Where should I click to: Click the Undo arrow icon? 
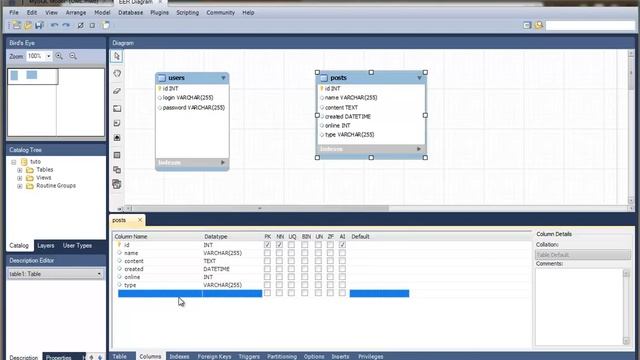coord(54,25)
